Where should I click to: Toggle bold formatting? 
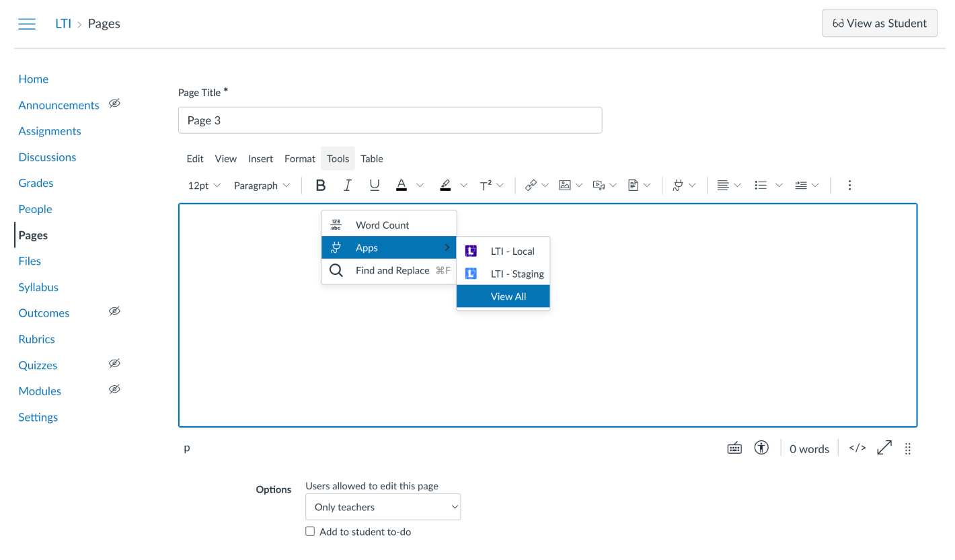[321, 186]
